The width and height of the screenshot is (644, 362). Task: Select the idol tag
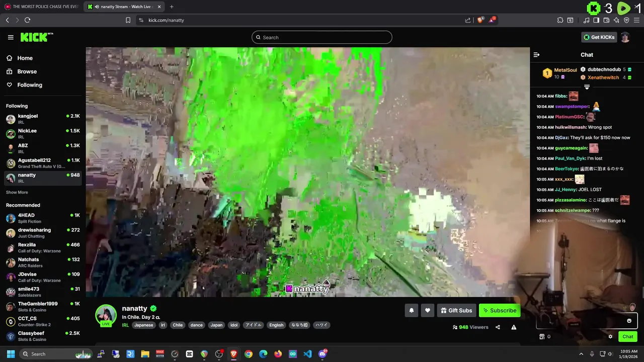pos(234,325)
